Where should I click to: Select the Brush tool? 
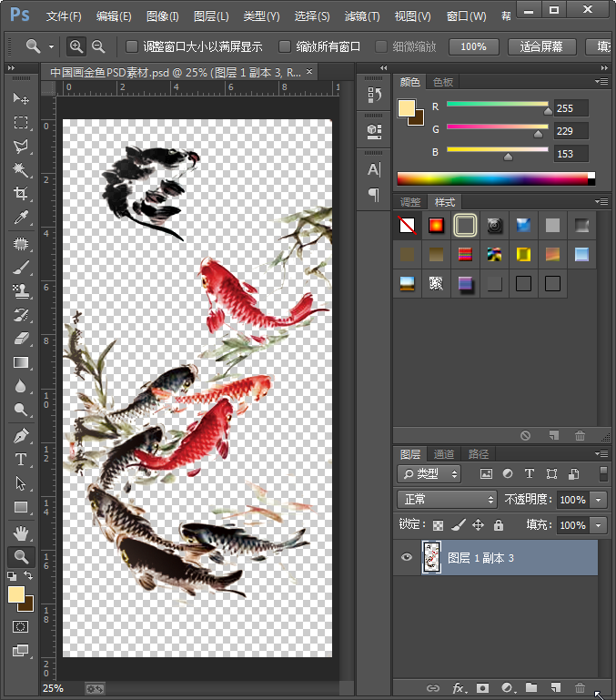pyautogui.click(x=21, y=268)
